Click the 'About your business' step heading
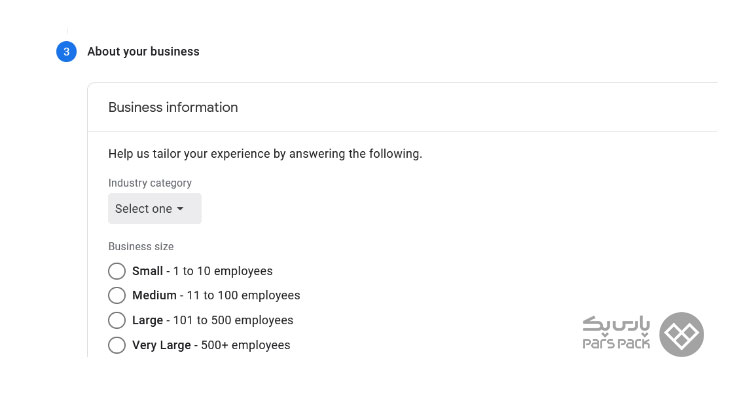The height and width of the screenshot is (403, 750). coord(143,52)
